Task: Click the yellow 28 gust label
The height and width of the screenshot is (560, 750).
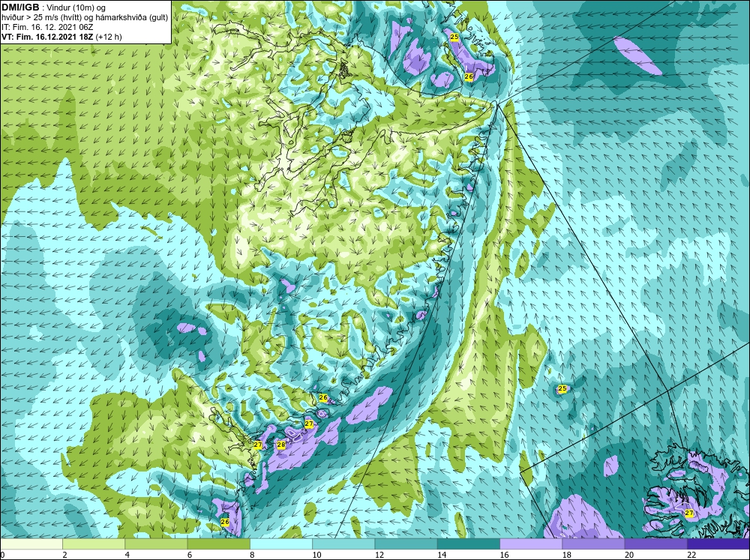Action: [280, 445]
